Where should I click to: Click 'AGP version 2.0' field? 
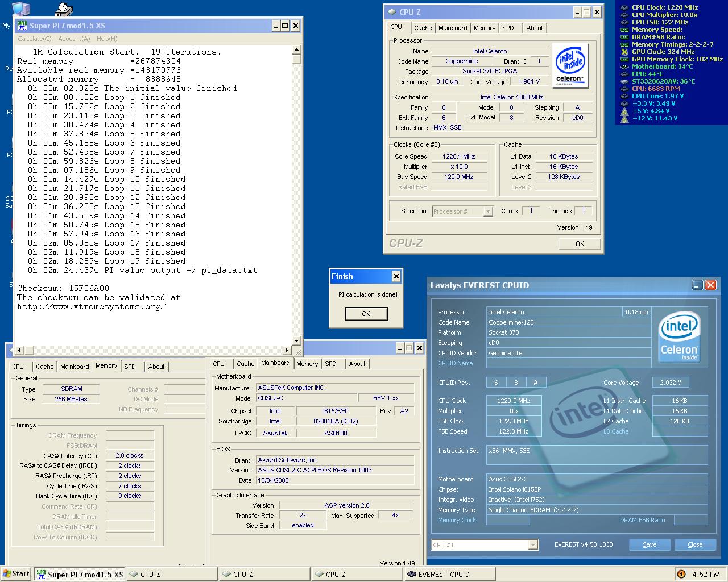point(347,505)
